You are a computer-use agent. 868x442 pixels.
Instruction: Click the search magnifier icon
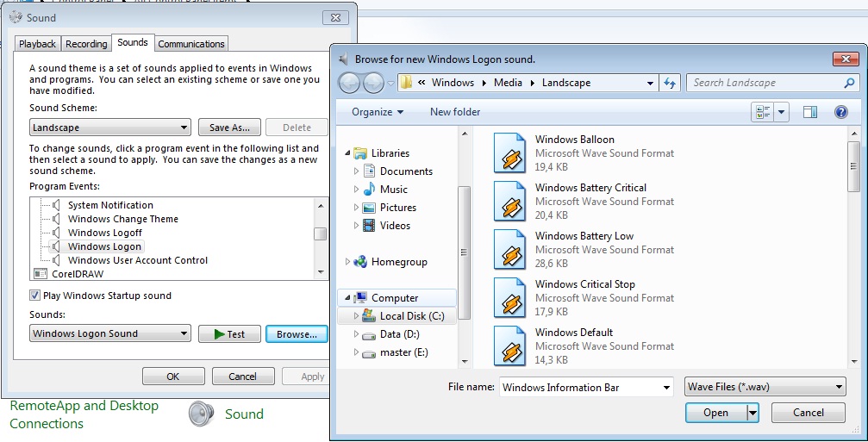[849, 83]
